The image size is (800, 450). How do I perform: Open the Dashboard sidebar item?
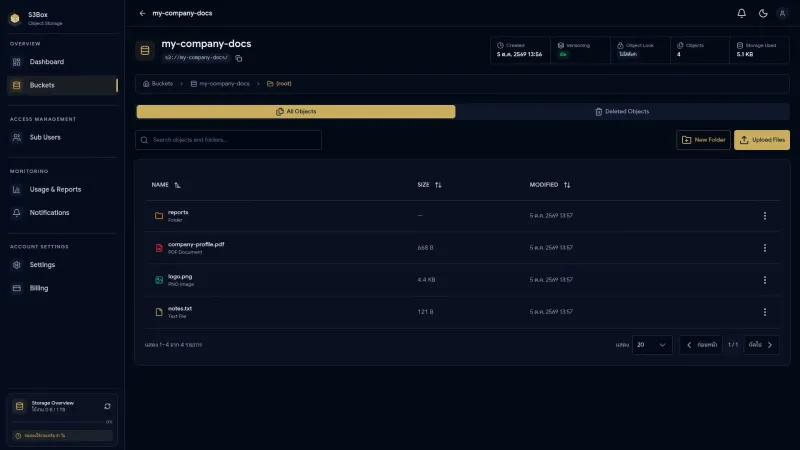(x=62, y=62)
